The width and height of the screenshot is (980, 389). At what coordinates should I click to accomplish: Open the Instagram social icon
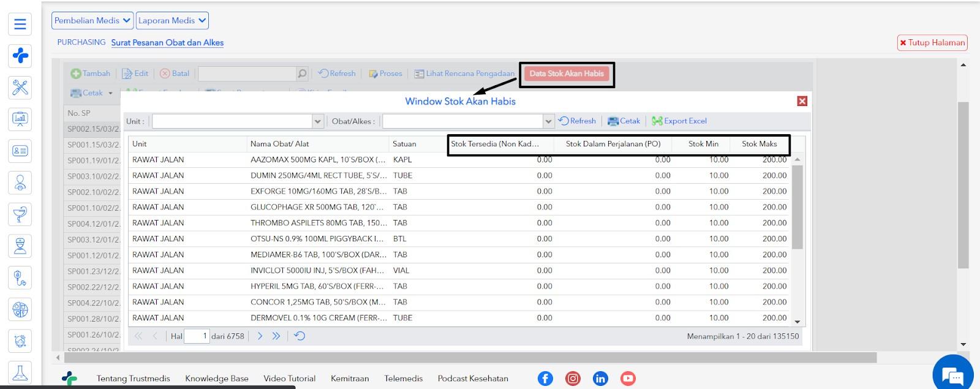click(573, 379)
